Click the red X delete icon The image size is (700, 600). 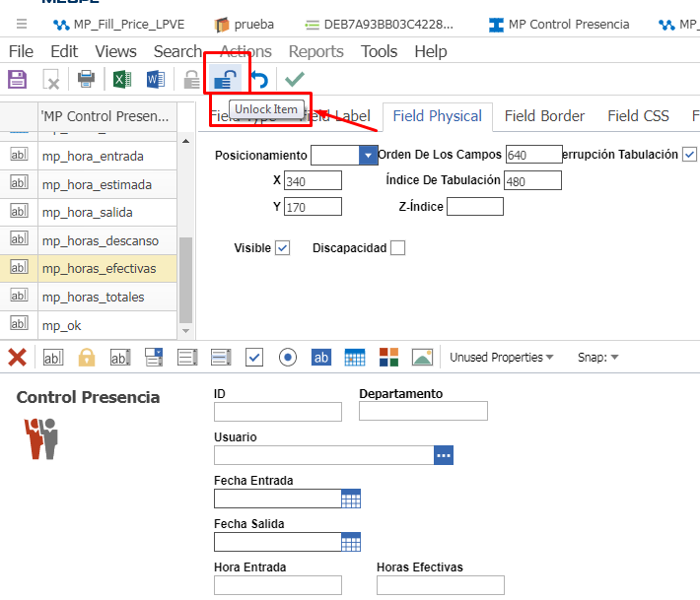[17, 357]
